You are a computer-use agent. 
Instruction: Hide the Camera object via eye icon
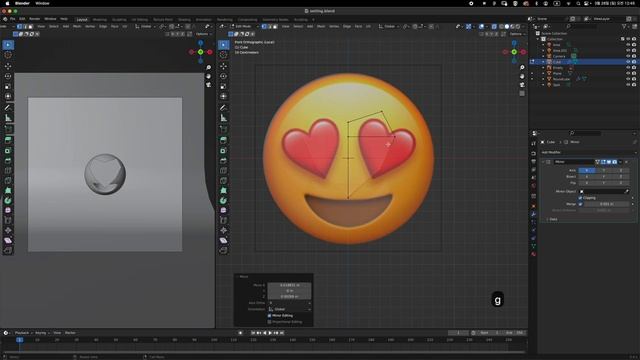[628, 56]
